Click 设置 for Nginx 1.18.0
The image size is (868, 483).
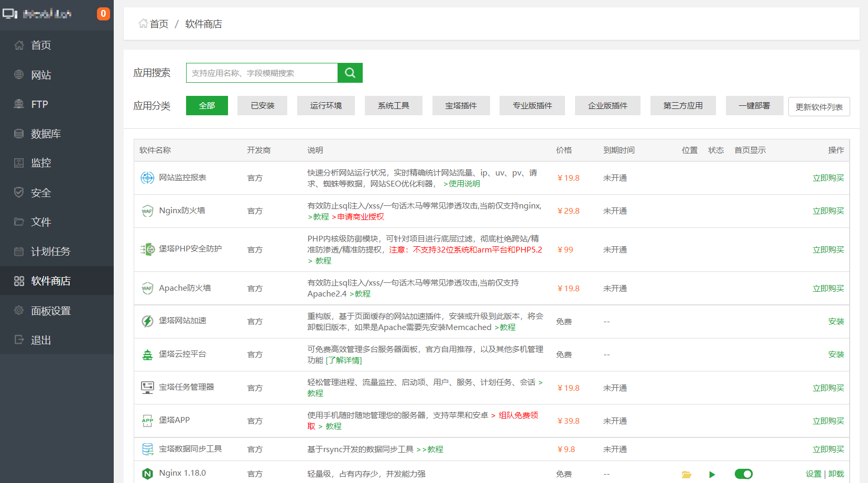coord(813,474)
